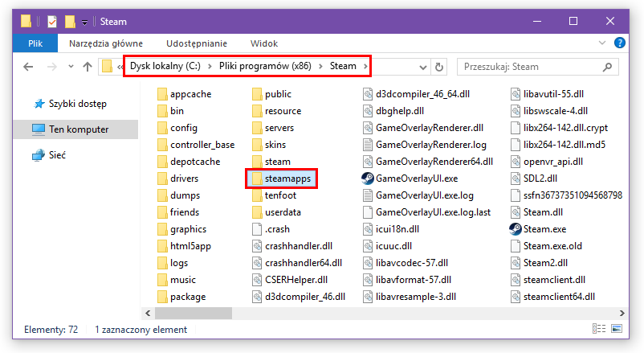The width and height of the screenshot is (644, 353).
Task: Select the steamapps folder
Action: [x=281, y=179]
